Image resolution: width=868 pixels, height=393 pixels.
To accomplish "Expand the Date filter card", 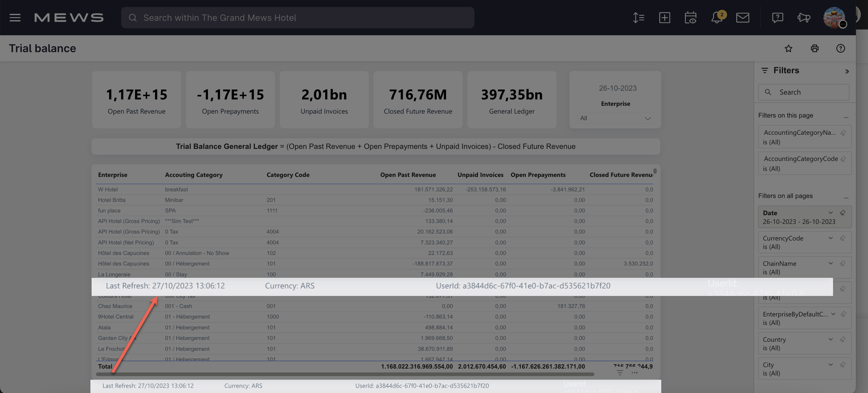I will (830, 213).
